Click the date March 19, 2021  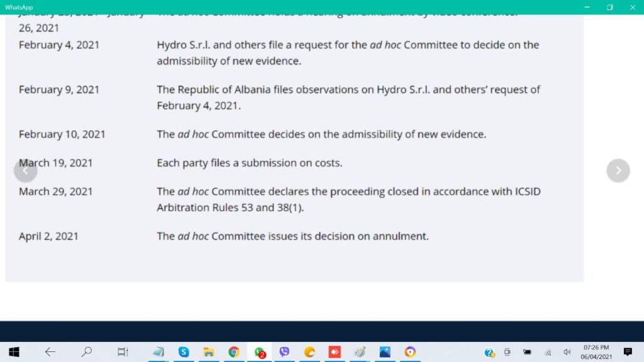(56, 163)
